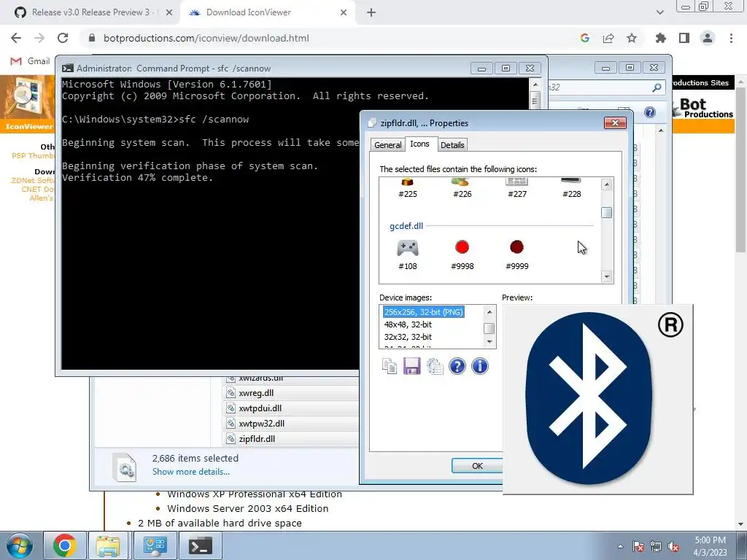Click the taskbar clock showing 5:00 PM
Screen dimensions: 747x560
tap(710, 546)
